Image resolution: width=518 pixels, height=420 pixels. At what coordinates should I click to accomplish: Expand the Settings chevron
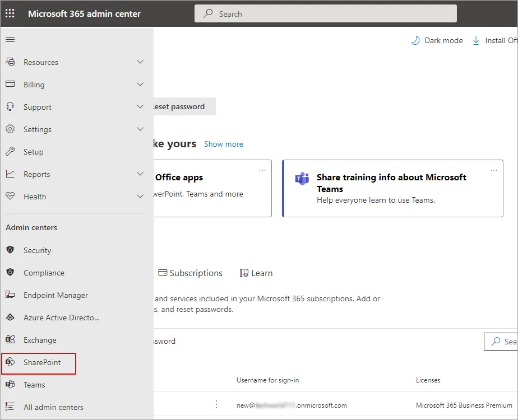[x=140, y=129]
